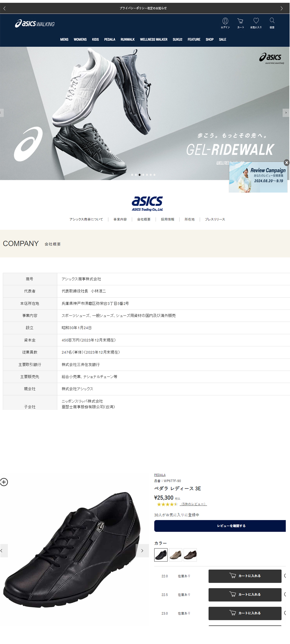Open the WELLNESS WALKER menu
Screen dimensions: 290x644
[x=154, y=40]
